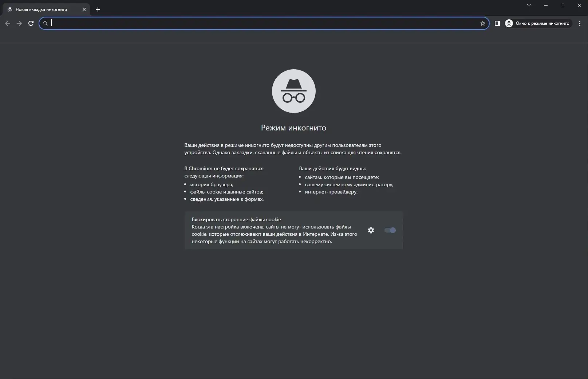Viewport: 588px width, 379px height.
Task: Click text 'история браузера;'
Action: [x=212, y=184]
